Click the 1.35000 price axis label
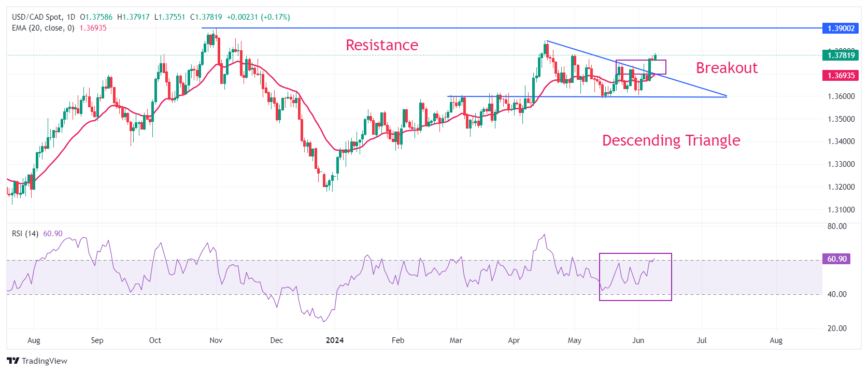Image resolution: width=868 pixels, height=372 pixels. 841,119
